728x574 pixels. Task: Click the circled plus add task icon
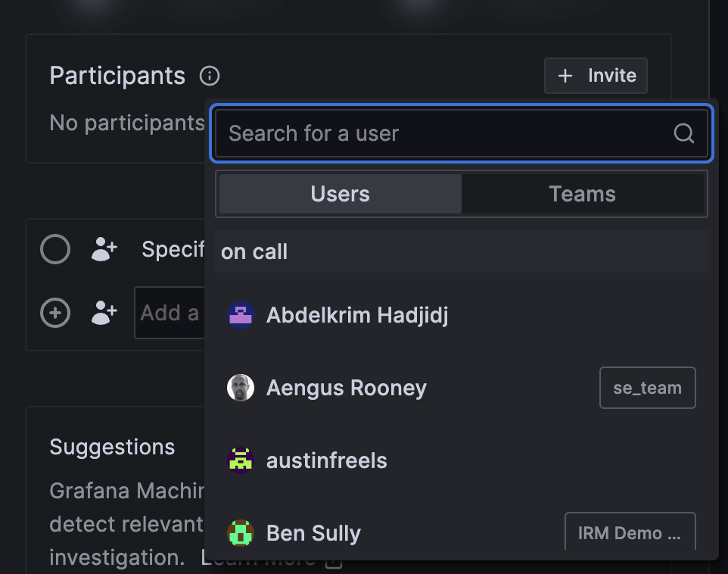(x=55, y=312)
